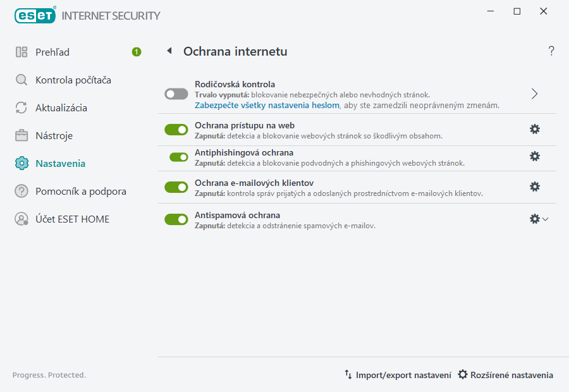This screenshot has width=569, height=392.
Task: Select the Aktualizácia section icon
Action: pyautogui.click(x=21, y=107)
